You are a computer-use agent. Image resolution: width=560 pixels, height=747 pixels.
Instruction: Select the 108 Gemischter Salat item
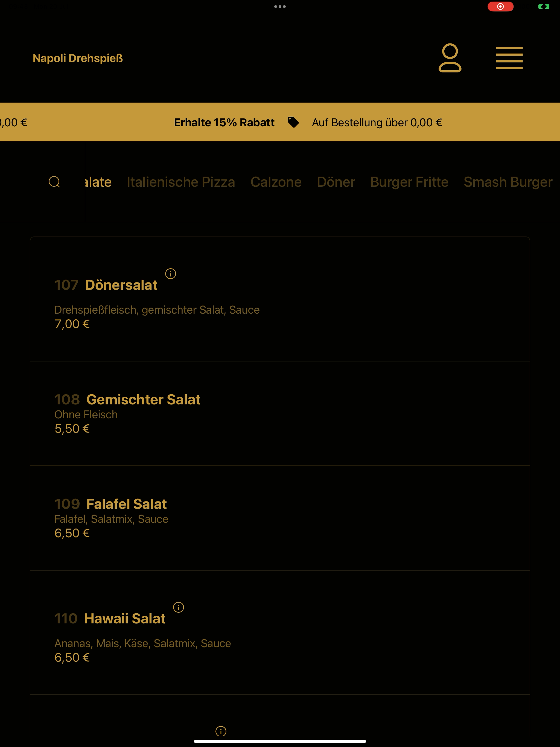[x=280, y=413]
